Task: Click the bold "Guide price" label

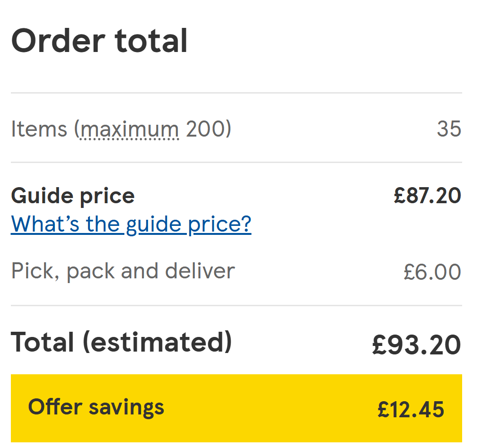Action: point(72,196)
